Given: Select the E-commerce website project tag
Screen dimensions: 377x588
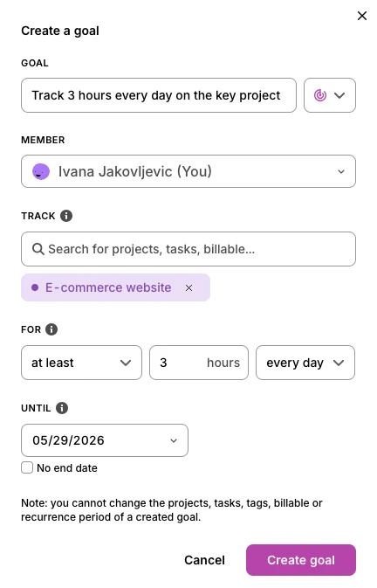Looking at the screenshot, I should pos(108,287).
